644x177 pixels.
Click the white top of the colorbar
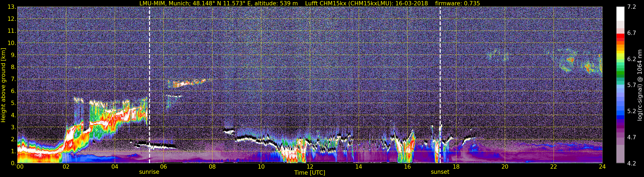coord(620,14)
